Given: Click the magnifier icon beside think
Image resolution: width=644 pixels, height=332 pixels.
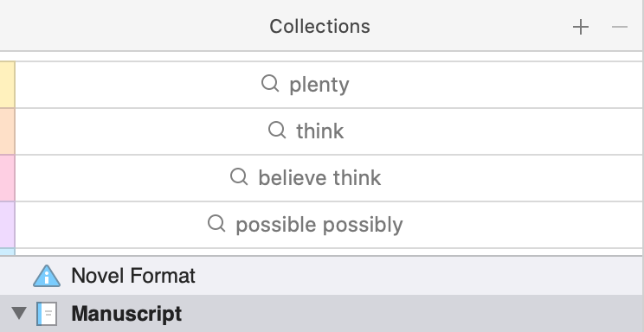Looking at the screenshot, I should (277, 131).
